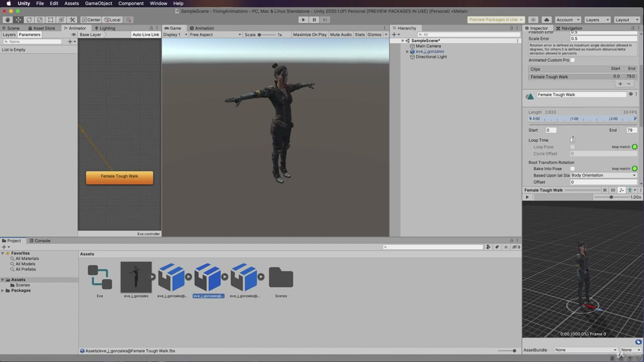This screenshot has height=362, width=644.
Task: Enable Bake Into Pose for Root Rotation
Action: click(x=572, y=169)
